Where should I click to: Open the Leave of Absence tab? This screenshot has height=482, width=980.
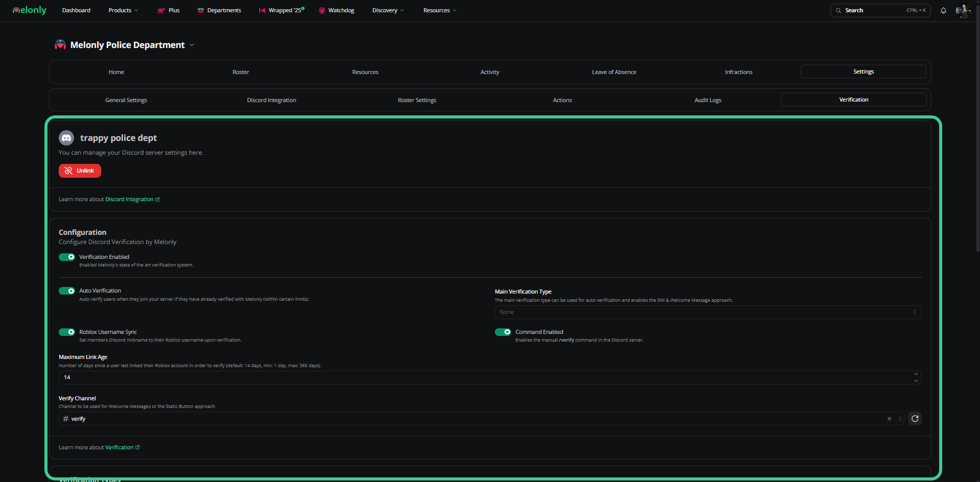(x=614, y=72)
